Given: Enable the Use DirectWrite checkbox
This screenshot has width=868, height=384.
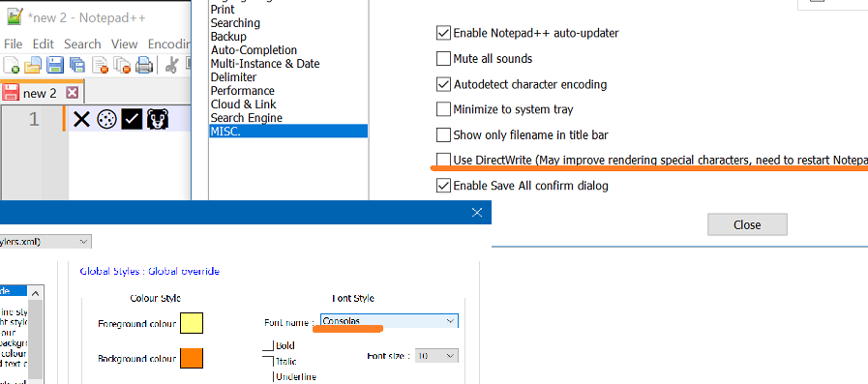Looking at the screenshot, I should point(443,160).
